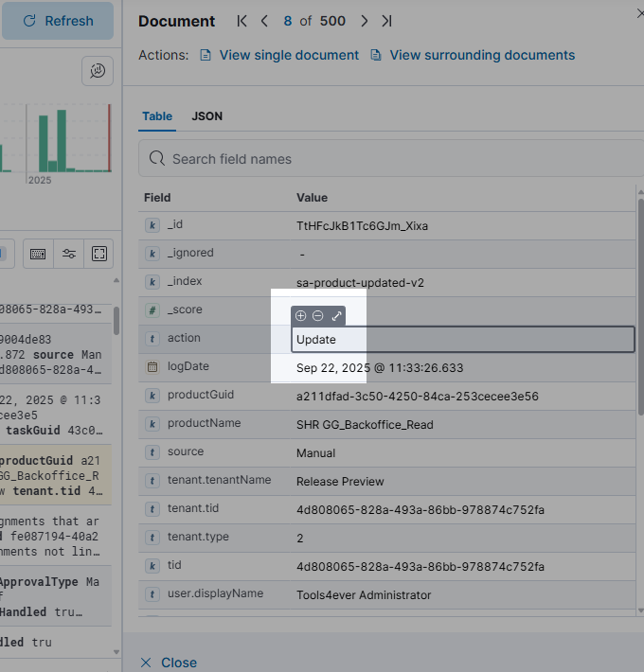Filter for the action value Update
The image size is (644, 672).
301,316
